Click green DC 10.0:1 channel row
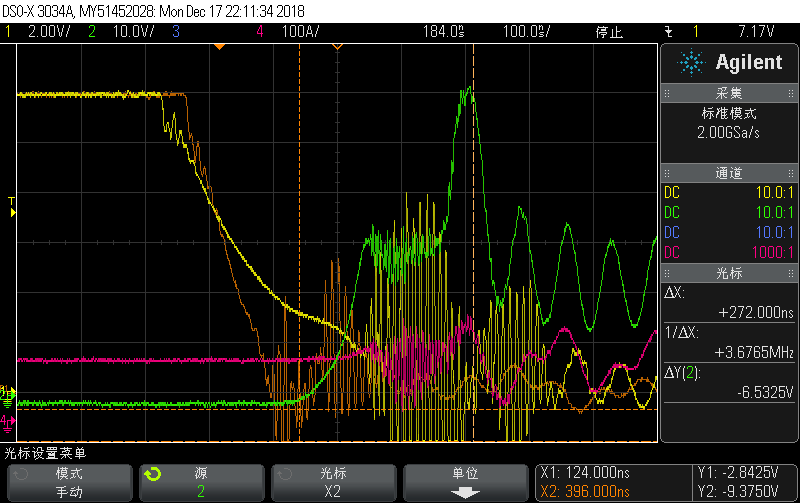 (729, 213)
